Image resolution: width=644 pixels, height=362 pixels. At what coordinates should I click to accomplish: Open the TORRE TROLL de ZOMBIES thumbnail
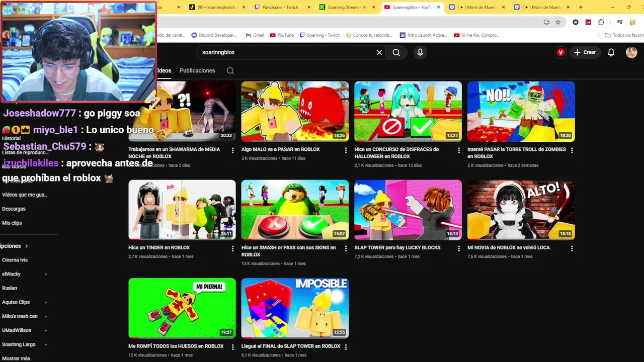(521, 111)
